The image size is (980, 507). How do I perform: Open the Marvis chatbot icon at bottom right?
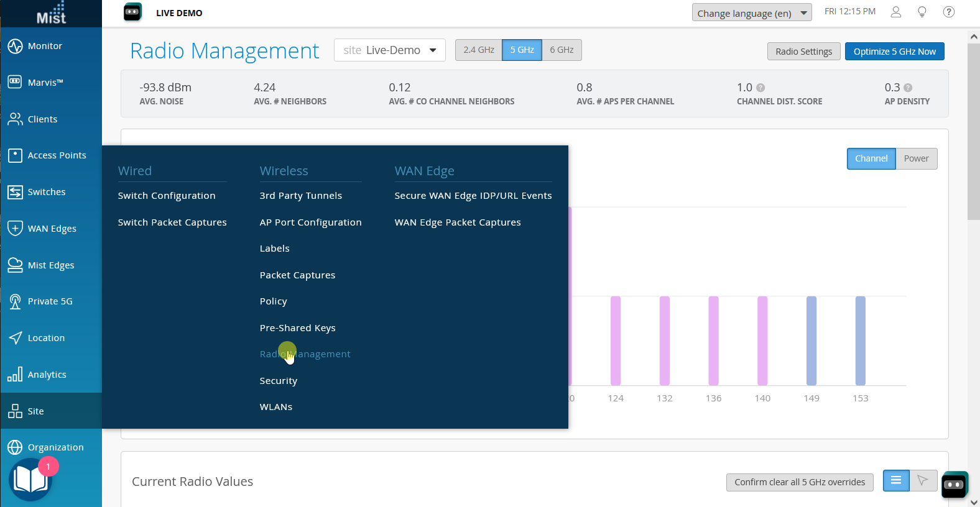click(954, 485)
